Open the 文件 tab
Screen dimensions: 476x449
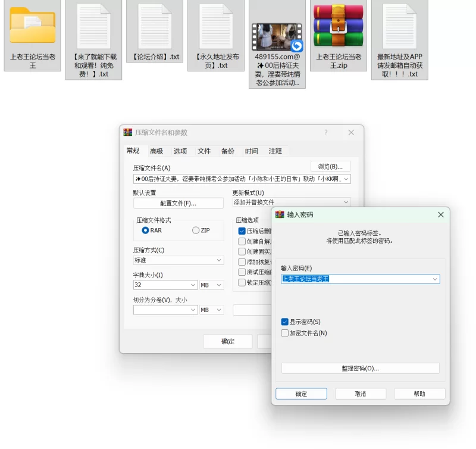(x=204, y=151)
